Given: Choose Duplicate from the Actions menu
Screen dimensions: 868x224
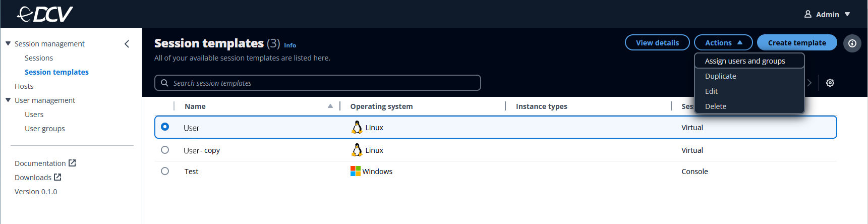Looking at the screenshot, I should [720, 76].
